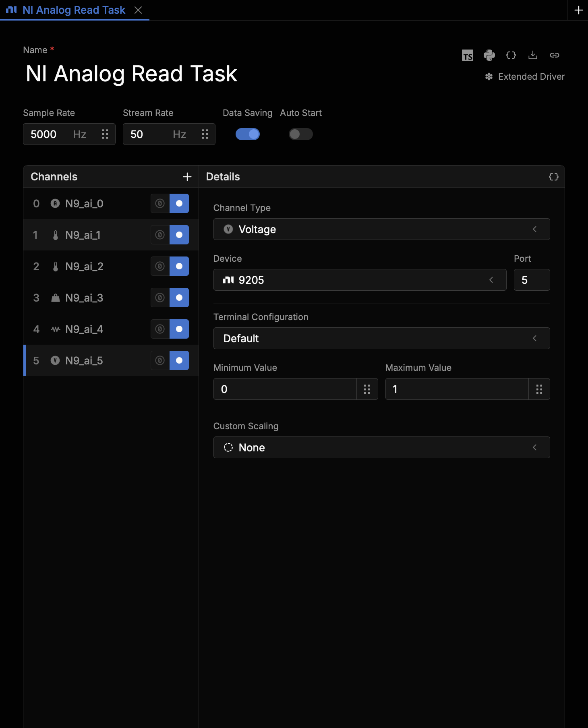Click the acceleration icon on N9_ai_0

(55, 203)
